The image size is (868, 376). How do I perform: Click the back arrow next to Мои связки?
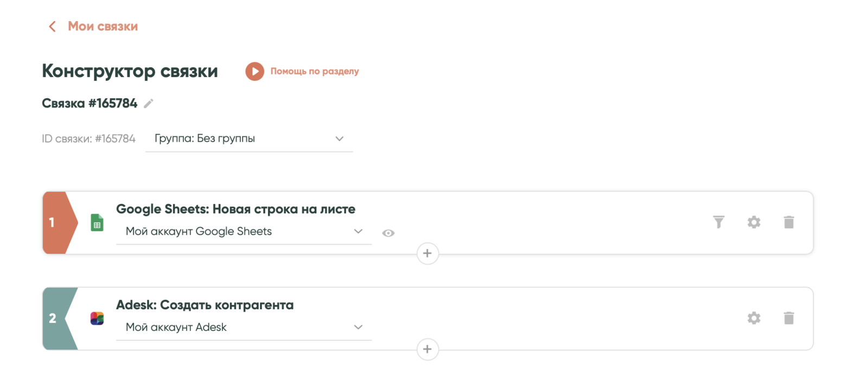(x=52, y=27)
